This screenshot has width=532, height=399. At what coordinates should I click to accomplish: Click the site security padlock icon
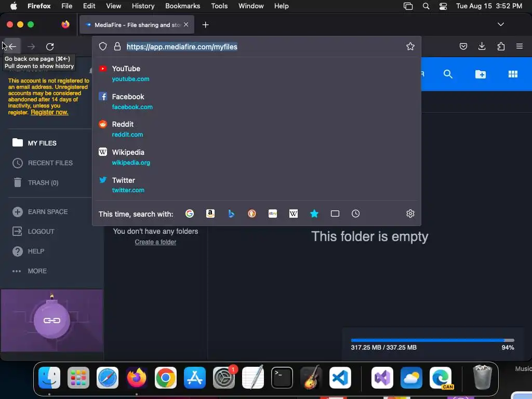pyautogui.click(x=117, y=46)
